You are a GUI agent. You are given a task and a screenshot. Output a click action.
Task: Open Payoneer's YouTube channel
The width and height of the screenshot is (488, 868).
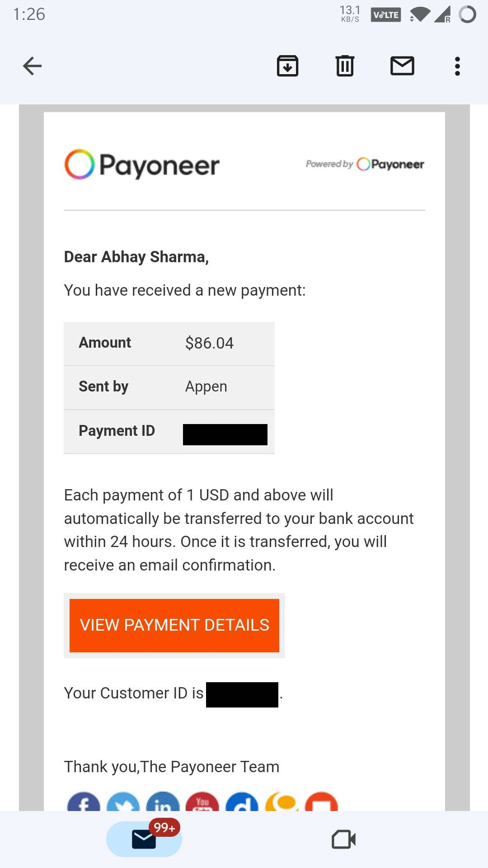[x=202, y=805]
